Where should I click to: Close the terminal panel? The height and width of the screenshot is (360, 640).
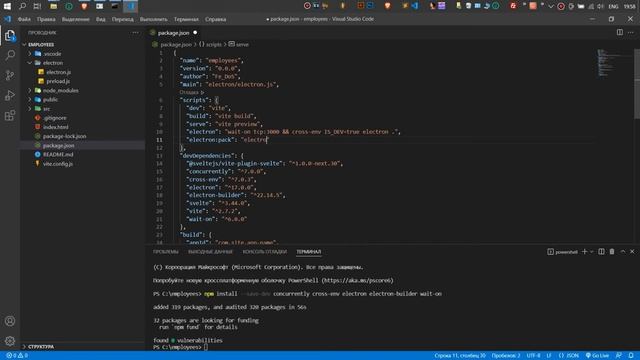click(x=632, y=252)
